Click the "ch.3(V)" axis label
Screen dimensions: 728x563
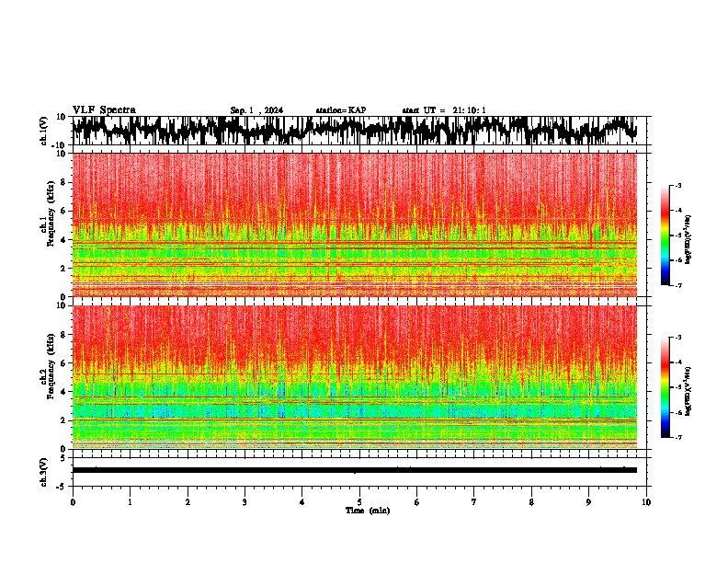pos(44,472)
